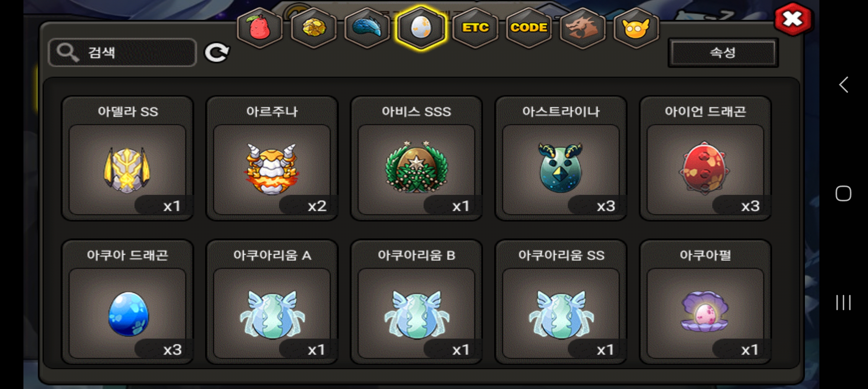The image size is (868, 389).
Task: Choose the 아비스 SSS wreath egg
Action: (416, 158)
